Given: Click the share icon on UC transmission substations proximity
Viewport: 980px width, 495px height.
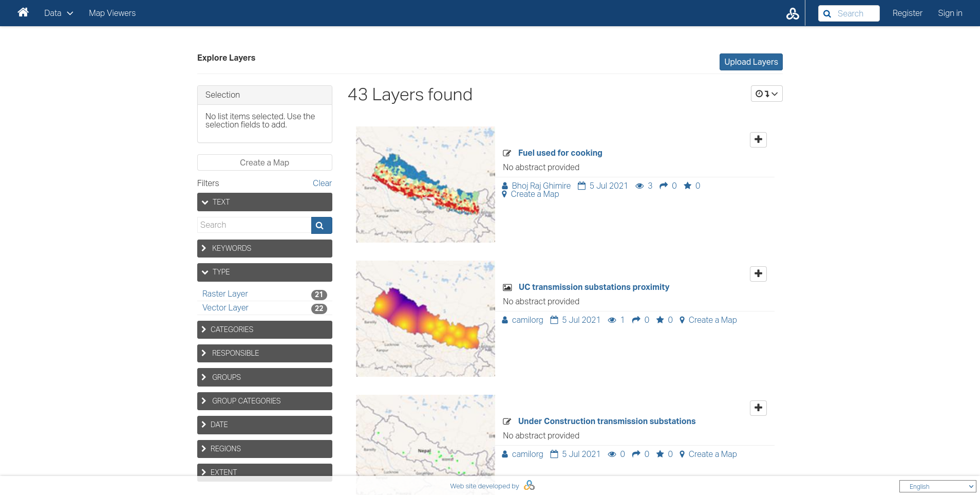Looking at the screenshot, I should point(636,320).
